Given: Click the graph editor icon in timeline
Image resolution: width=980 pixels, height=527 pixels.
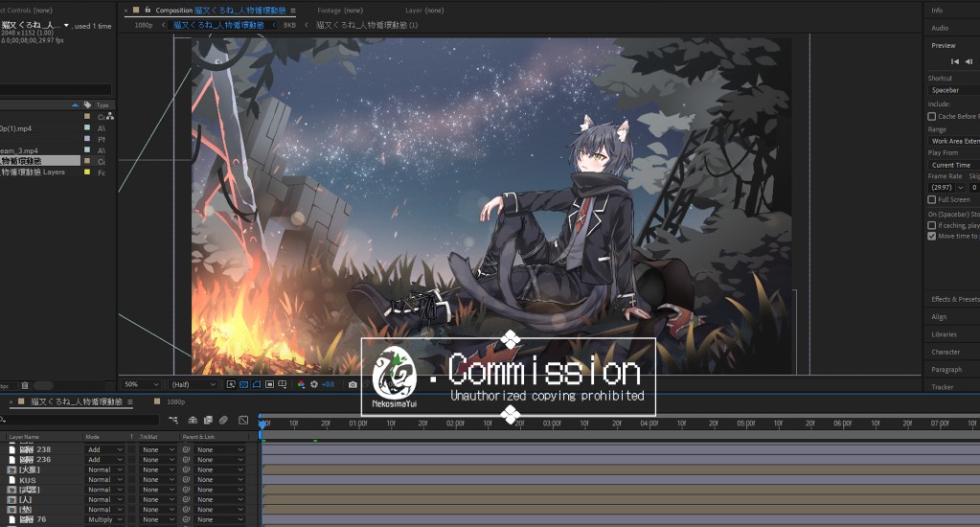Looking at the screenshot, I should click(x=243, y=420).
